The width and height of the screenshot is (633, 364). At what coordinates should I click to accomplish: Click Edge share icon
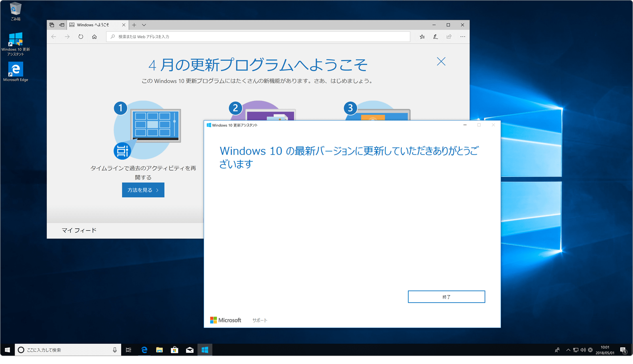tap(449, 37)
